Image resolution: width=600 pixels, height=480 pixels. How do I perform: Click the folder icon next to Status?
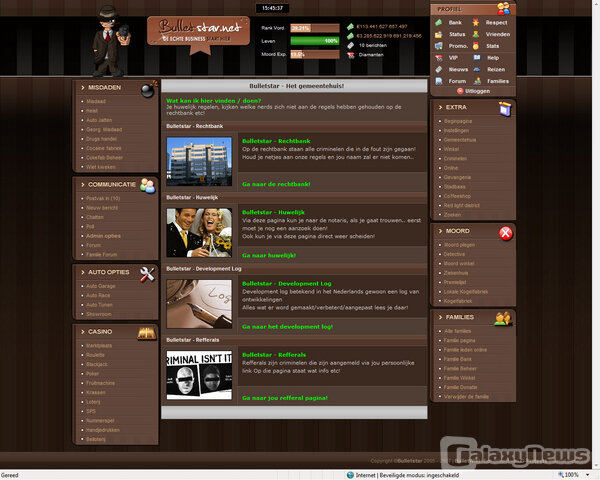click(x=439, y=34)
